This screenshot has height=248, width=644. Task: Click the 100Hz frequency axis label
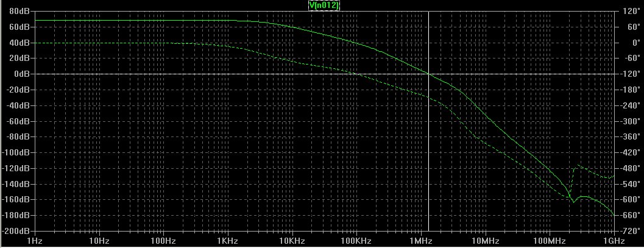coord(163,240)
